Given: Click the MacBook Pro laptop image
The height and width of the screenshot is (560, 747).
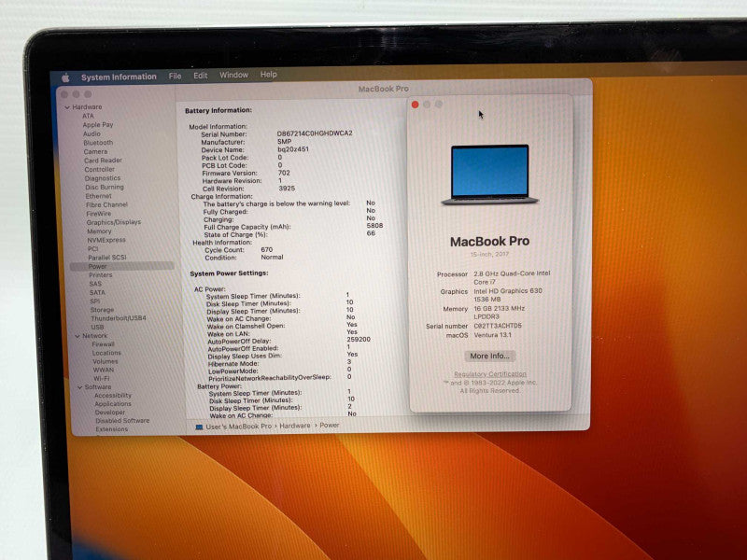Looking at the screenshot, I should [x=489, y=175].
